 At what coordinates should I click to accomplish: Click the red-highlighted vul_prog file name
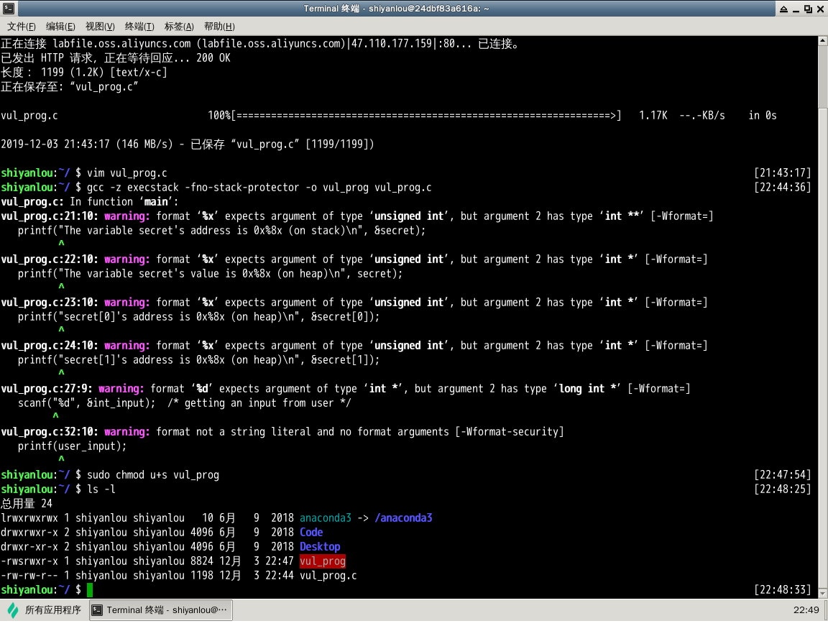[323, 561]
